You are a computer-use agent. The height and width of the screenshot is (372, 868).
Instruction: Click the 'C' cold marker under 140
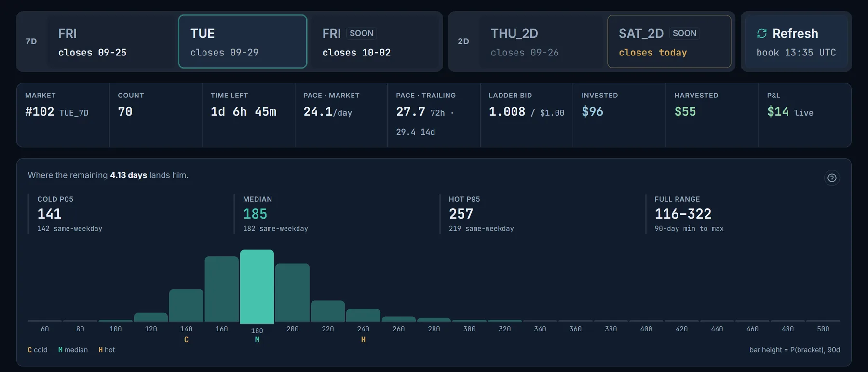click(x=186, y=340)
